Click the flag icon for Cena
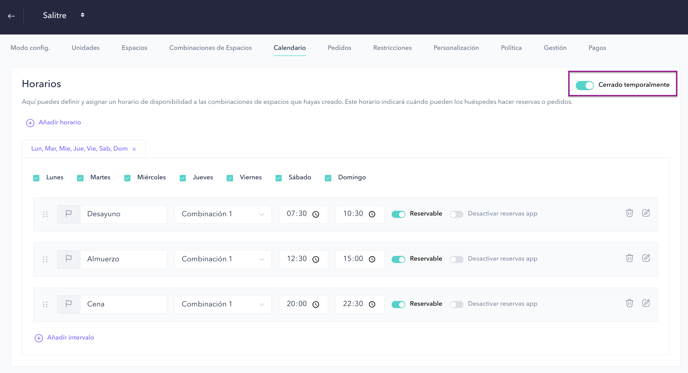 pos(69,304)
